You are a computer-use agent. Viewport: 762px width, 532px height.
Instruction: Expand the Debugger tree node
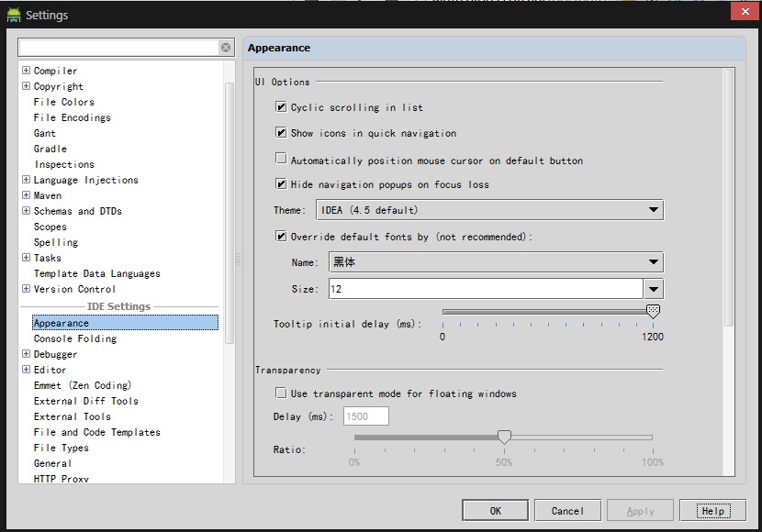pyautogui.click(x=27, y=354)
